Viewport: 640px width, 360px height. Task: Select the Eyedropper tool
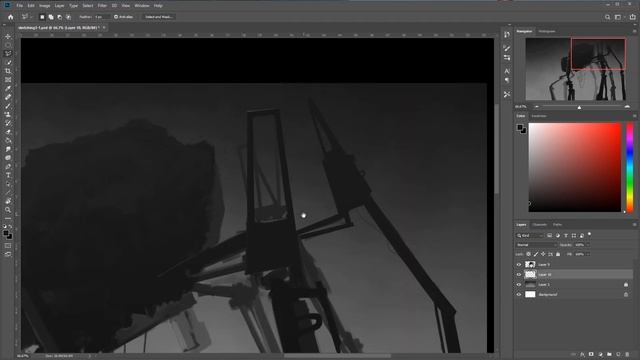pos(8,88)
